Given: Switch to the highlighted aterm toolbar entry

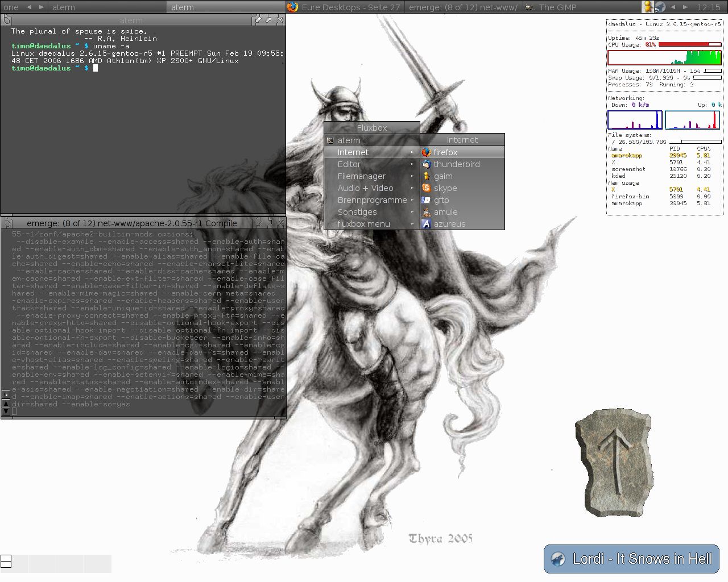Looking at the screenshot, I should coord(226,7).
